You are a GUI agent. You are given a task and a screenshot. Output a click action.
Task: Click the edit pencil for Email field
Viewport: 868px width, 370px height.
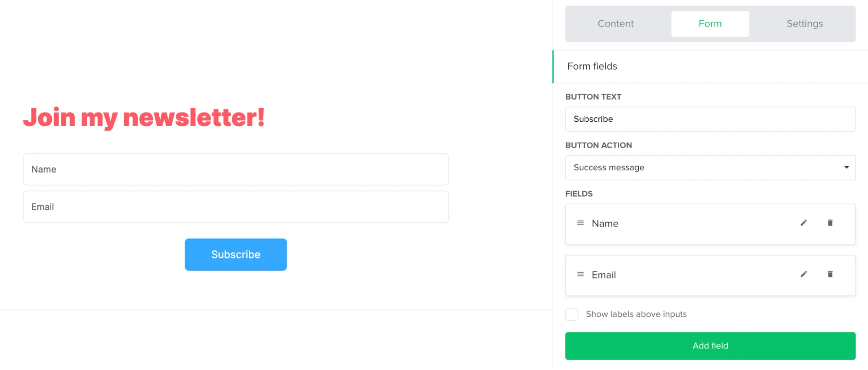[x=804, y=274]
